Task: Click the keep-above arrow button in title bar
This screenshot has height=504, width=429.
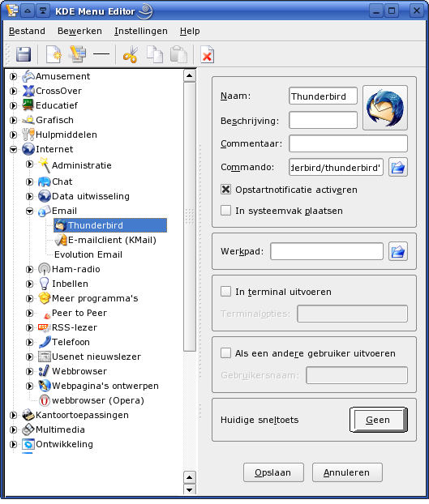Action: tap(28, 11)
